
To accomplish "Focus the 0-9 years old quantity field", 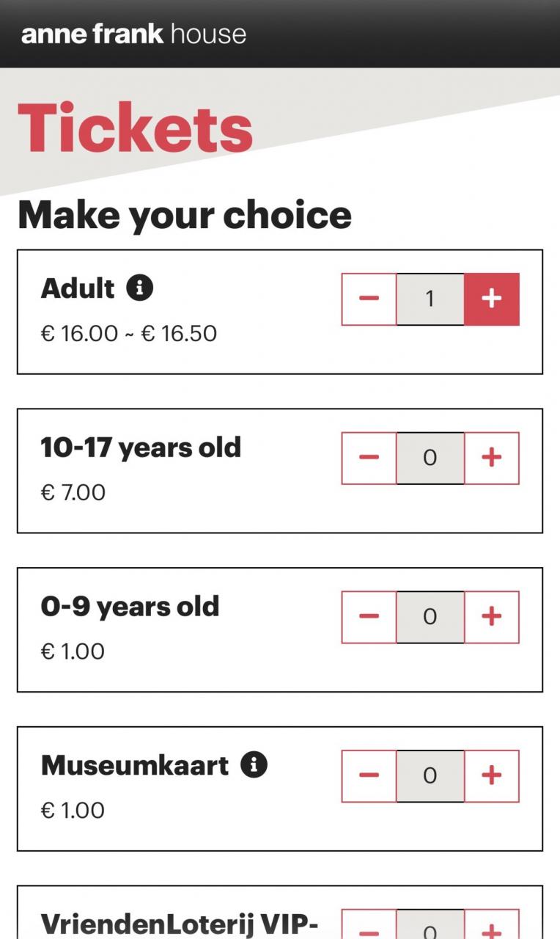I will [x=430, y=617].
